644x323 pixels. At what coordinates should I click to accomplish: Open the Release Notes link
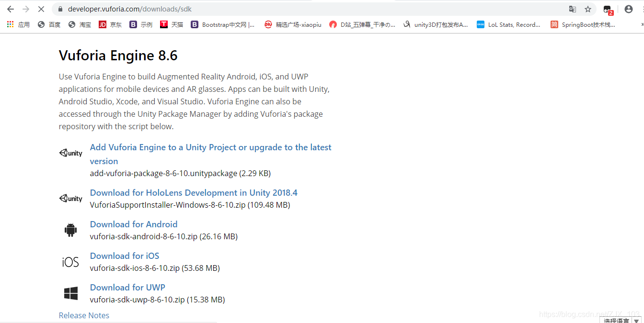pyautogui.click(x=84, y=315)
